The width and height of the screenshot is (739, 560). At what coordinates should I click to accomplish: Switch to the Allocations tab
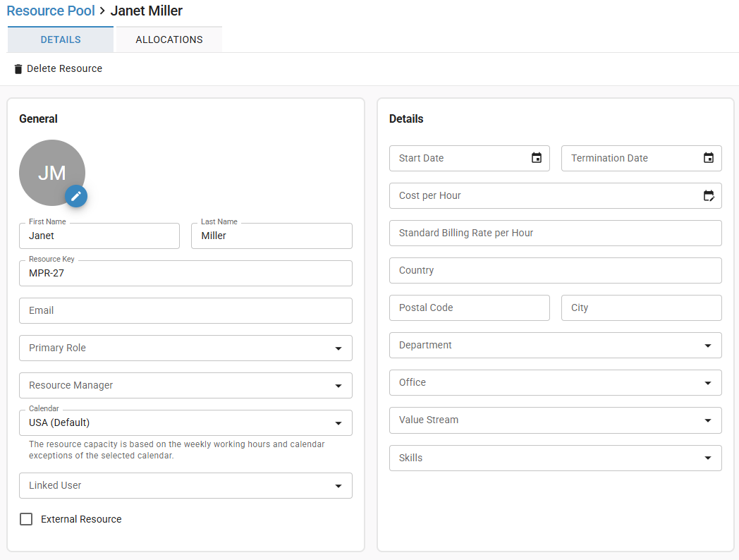click(x=169, y=39)
